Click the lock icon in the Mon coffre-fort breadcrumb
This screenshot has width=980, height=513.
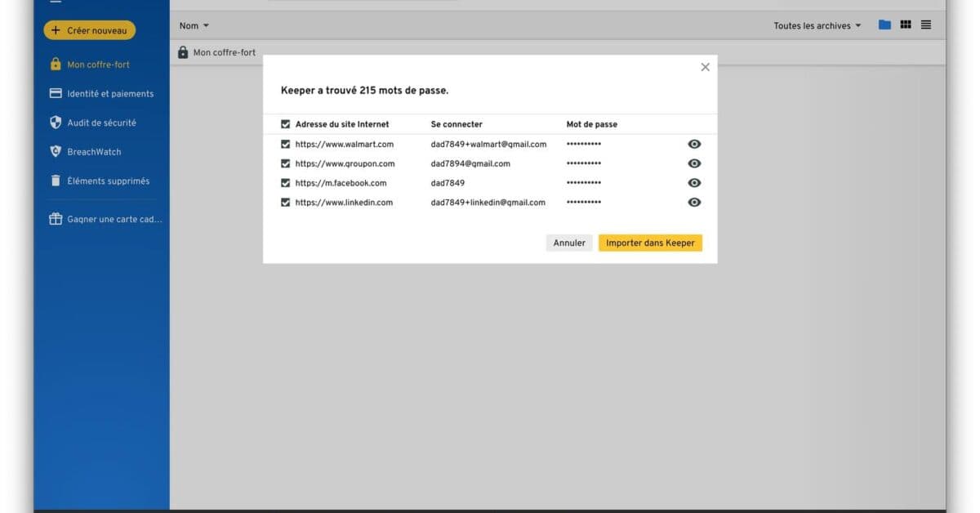click(x=183, y=52)
